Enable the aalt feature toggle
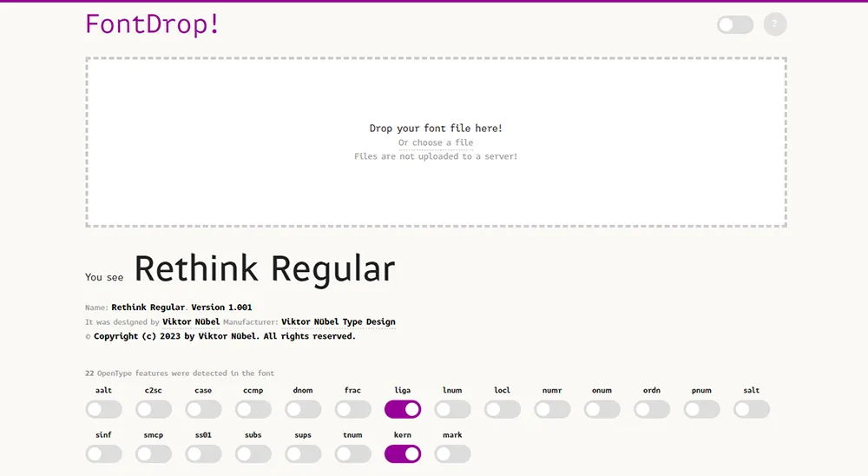 104,409
